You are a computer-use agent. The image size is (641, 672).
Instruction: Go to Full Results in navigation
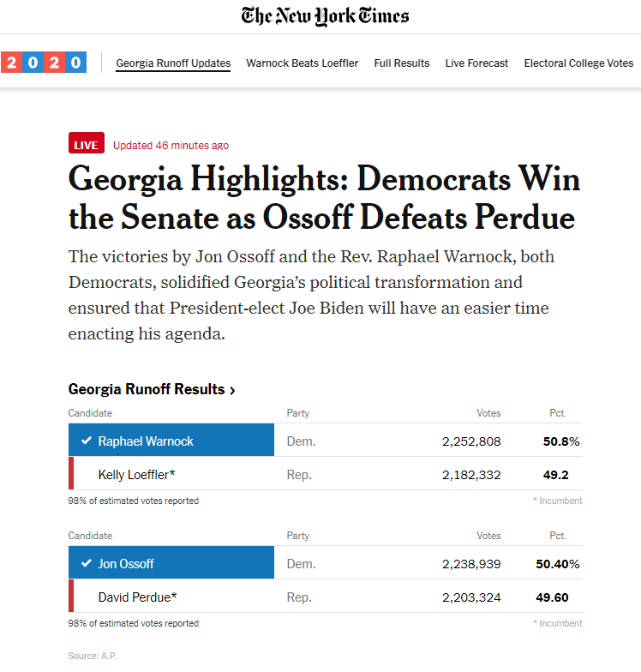pyautogui.click(x=402, y=63)
